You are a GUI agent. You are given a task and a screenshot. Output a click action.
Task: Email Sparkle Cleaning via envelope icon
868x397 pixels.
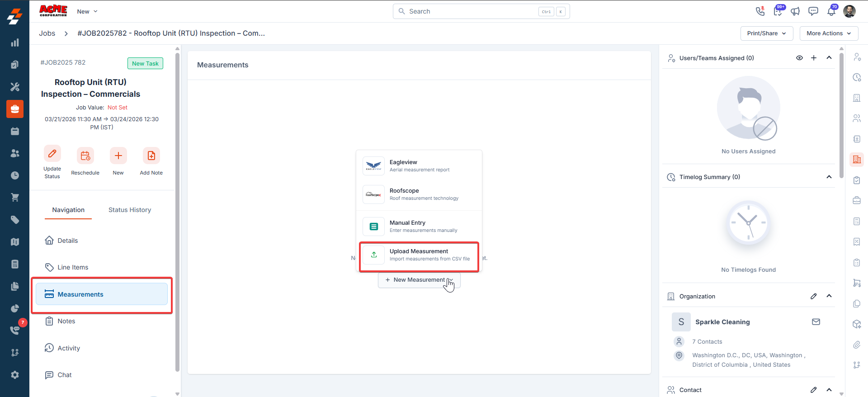point(816,322)
